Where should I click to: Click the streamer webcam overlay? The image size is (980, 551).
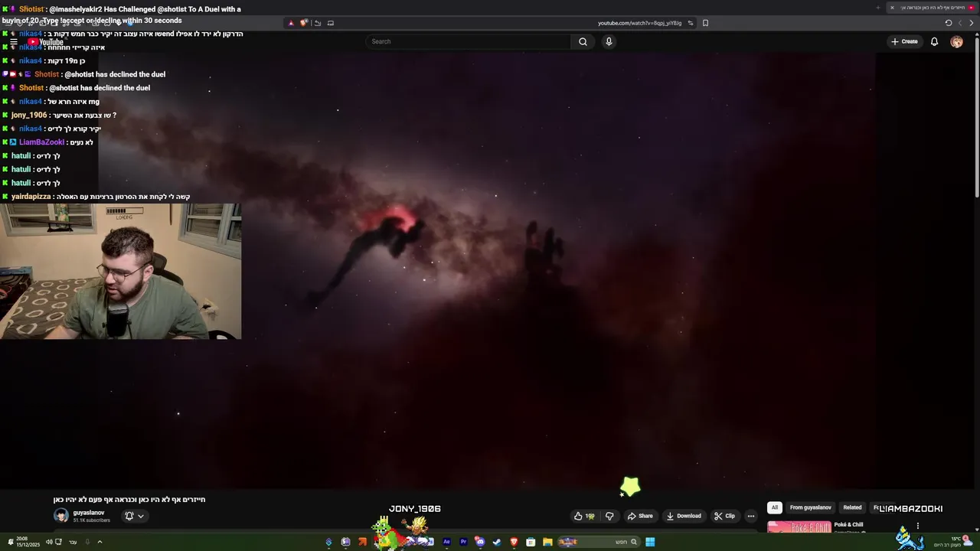pyautogui.click(x=120, y=271)
